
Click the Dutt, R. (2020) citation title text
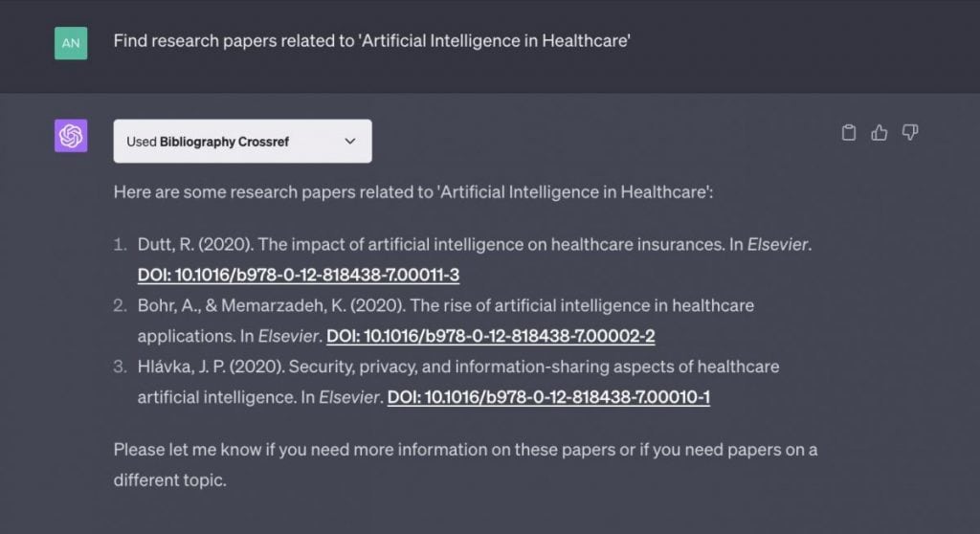click(491, 244)
